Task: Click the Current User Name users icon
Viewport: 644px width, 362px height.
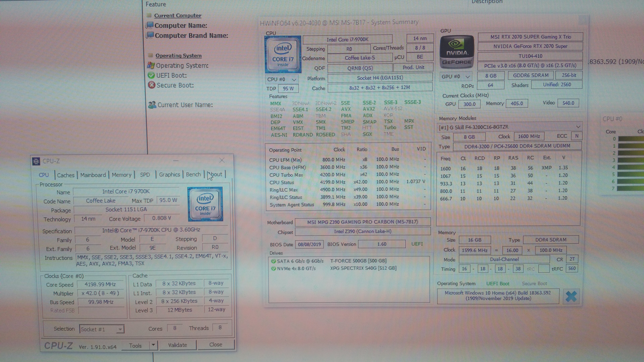Action: coord(152,105)
